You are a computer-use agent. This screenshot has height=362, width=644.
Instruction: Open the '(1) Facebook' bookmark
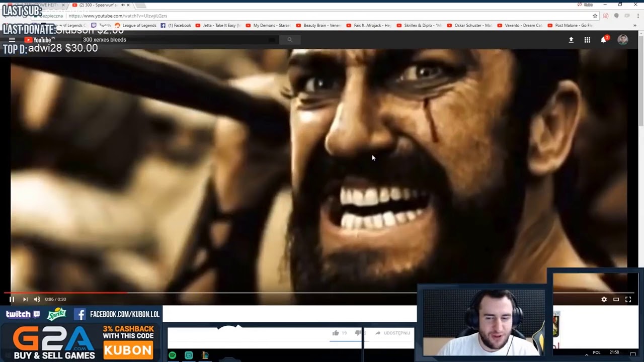click(x=176, y=25)
